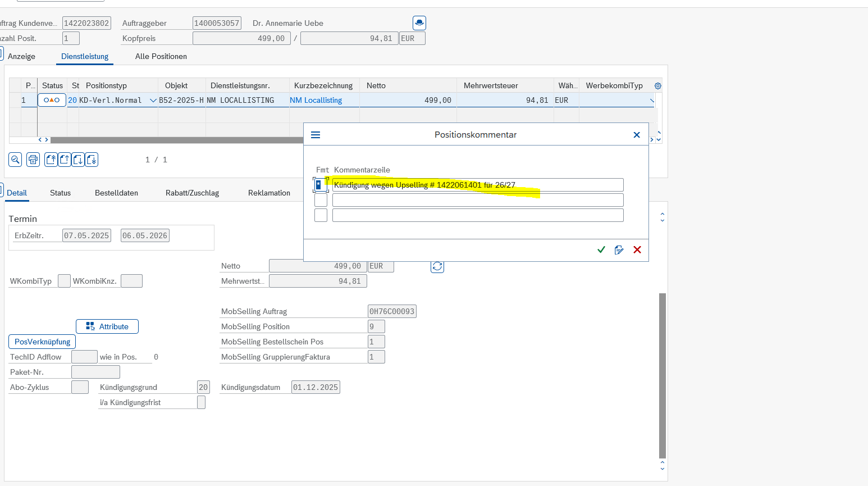Screen dimensions: 868x486
Task: Open the Status tab
Action: pos(60,193)
